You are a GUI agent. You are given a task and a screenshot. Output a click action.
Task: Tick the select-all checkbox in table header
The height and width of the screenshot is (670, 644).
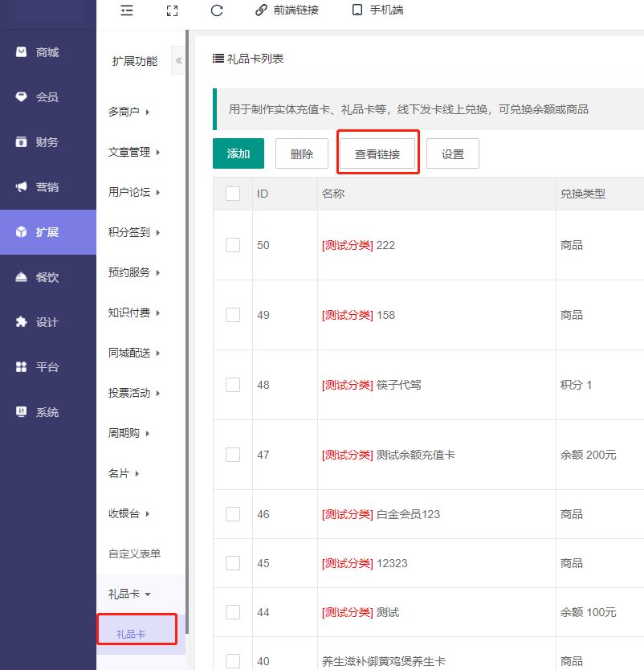pyautogui.click(x=233, y=194)
